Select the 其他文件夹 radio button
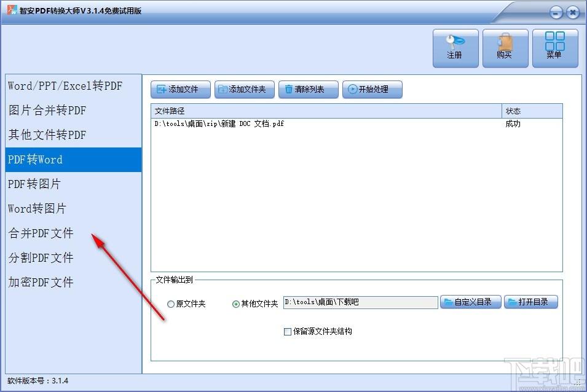Viewport: 587px width, 392px height. point(236,304)
